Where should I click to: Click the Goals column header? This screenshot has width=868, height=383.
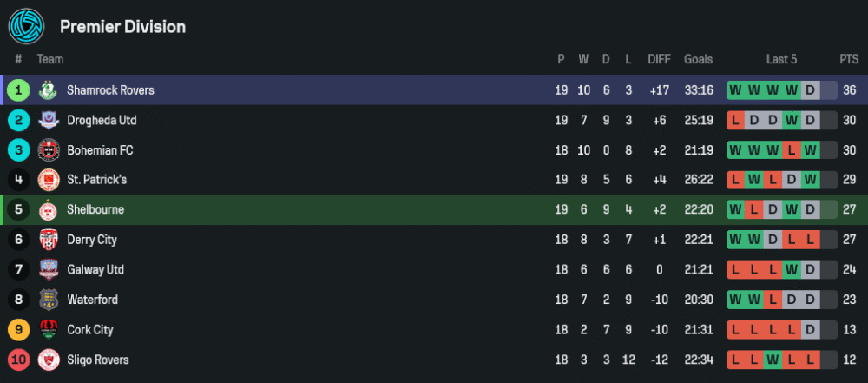pyautogui.click(x=698, y=59)
